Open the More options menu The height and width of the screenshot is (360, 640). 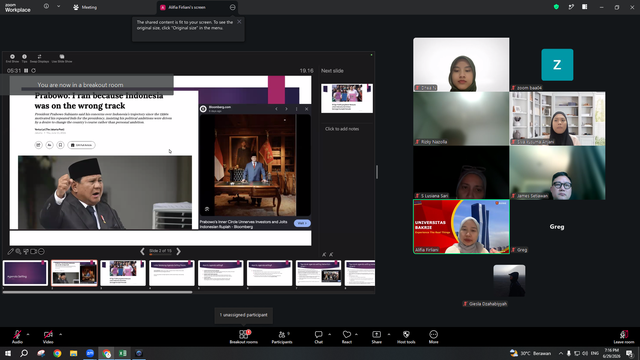pyautogui.click(x=433, y=337)
